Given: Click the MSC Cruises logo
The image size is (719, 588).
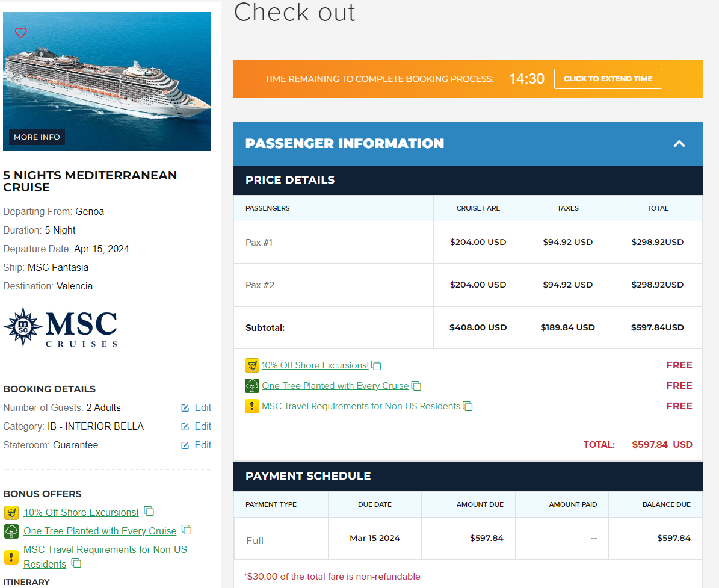Looking at the screenshot, I should pyautogui.click(x=61, y=327).
